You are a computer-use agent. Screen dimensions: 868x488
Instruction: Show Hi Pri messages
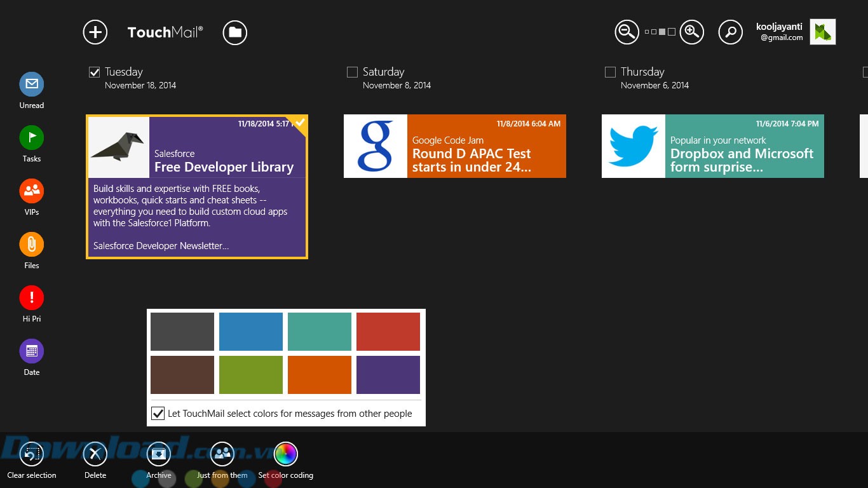click(32, 298)
